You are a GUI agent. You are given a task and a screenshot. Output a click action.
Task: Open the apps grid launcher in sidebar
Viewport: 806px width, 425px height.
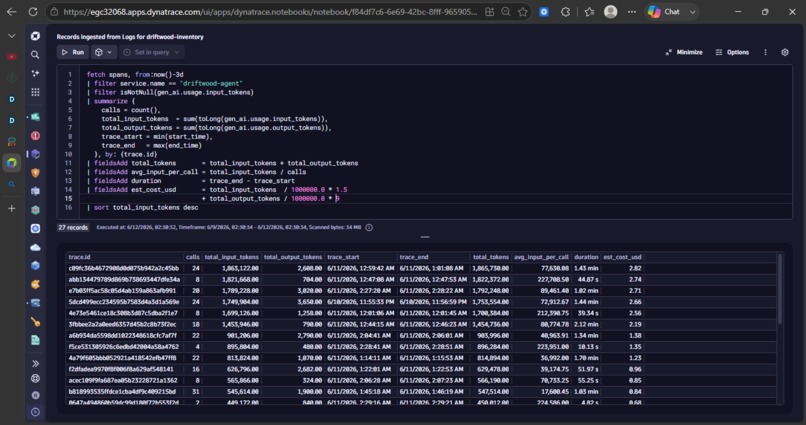point(35,92)
